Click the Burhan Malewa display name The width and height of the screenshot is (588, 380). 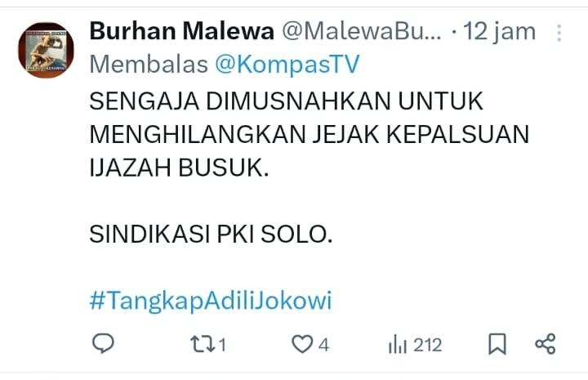tap(182, 31)
